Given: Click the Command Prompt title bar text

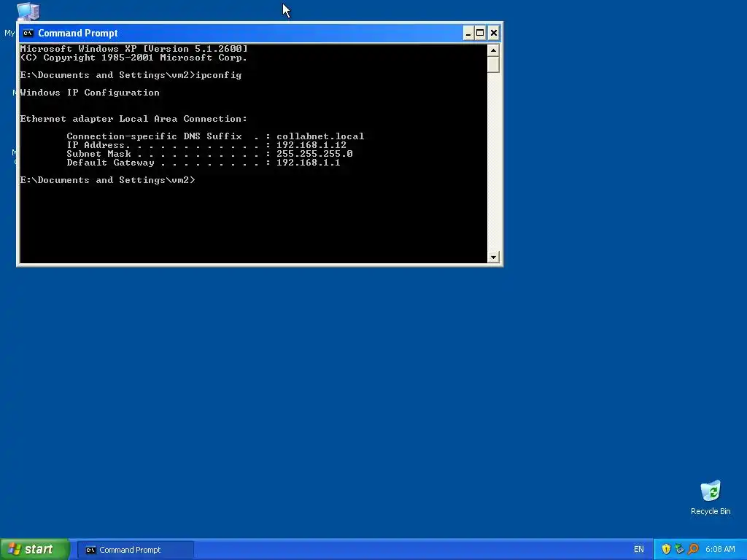Looking at the screenshot, I should point(77,33).
